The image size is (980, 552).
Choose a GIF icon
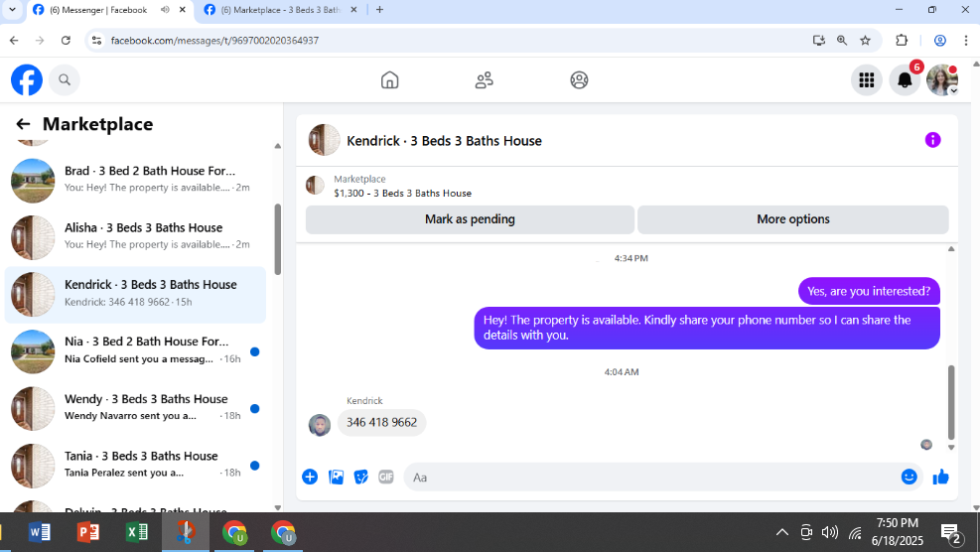click(386, 477)
